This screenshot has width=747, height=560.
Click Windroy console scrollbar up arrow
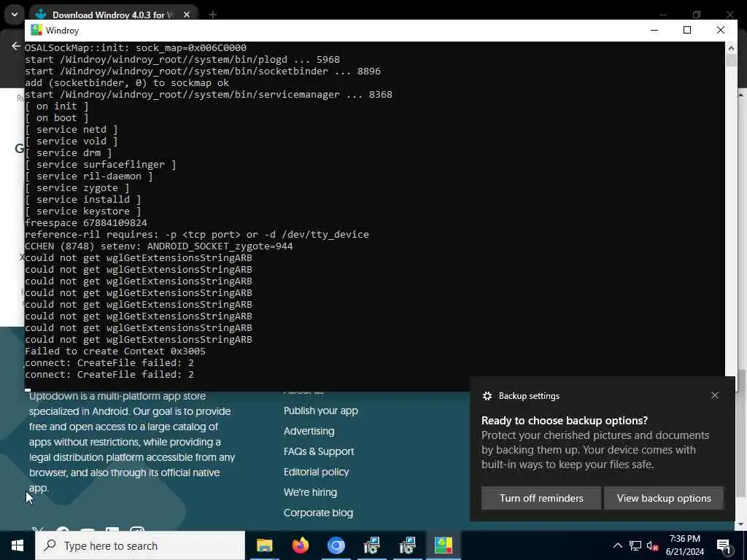coord(731,47)
